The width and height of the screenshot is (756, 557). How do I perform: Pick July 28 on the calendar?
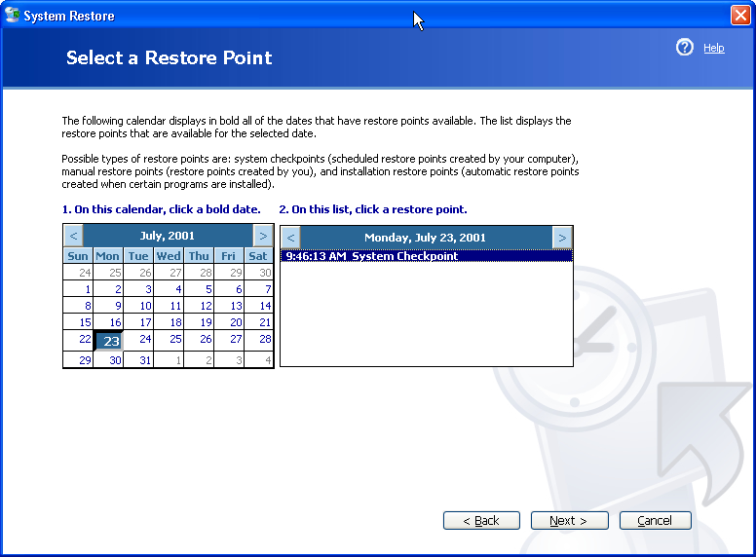(264, 339)
